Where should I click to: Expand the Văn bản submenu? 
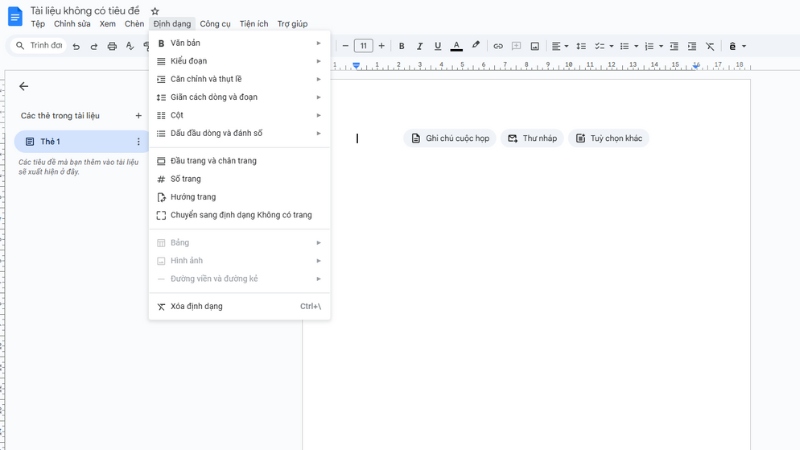239,43
